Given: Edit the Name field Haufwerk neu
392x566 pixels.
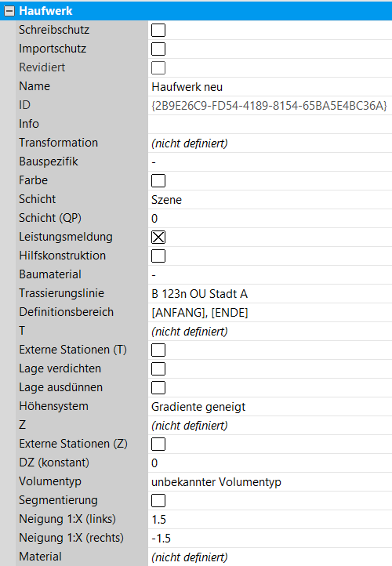Looking at the screenshot, I should pyautogui.click(x=270, y=87).
